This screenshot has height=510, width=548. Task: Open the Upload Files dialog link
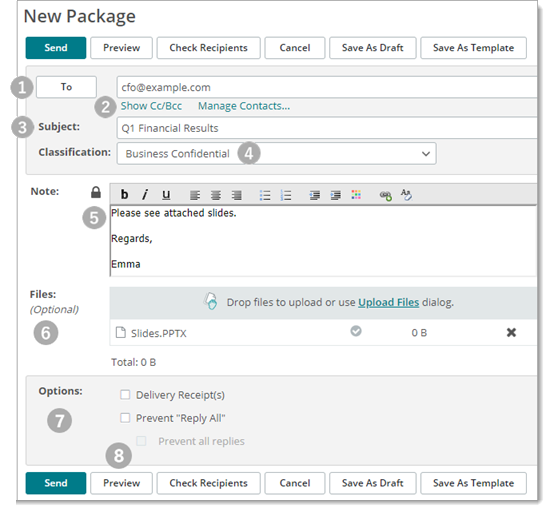click(x=388, y=302)
